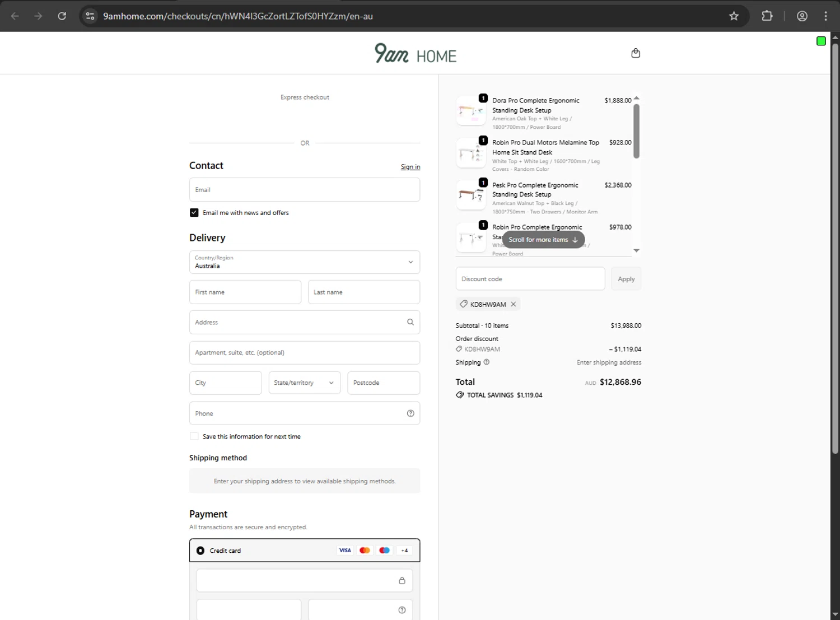Click the Total Savings tag icon
This screenshot has height=620, width=840.
tap(460, 395)
